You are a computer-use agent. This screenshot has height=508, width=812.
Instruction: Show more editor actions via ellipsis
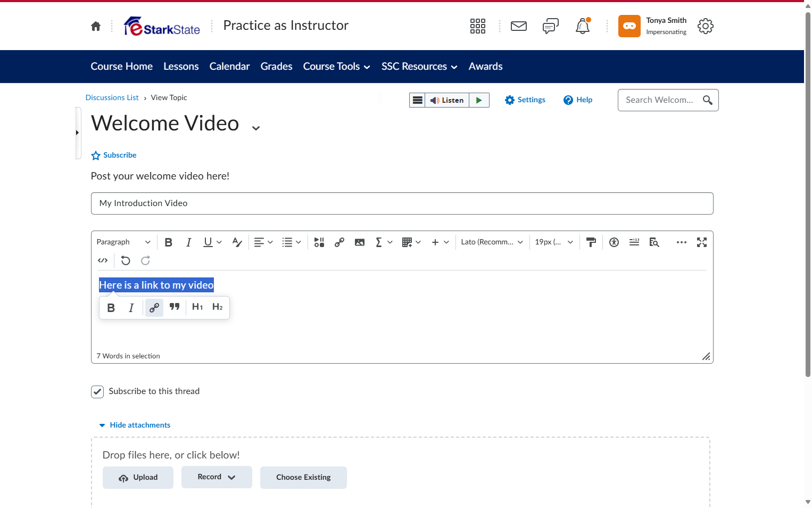click(x=682, y=242)
